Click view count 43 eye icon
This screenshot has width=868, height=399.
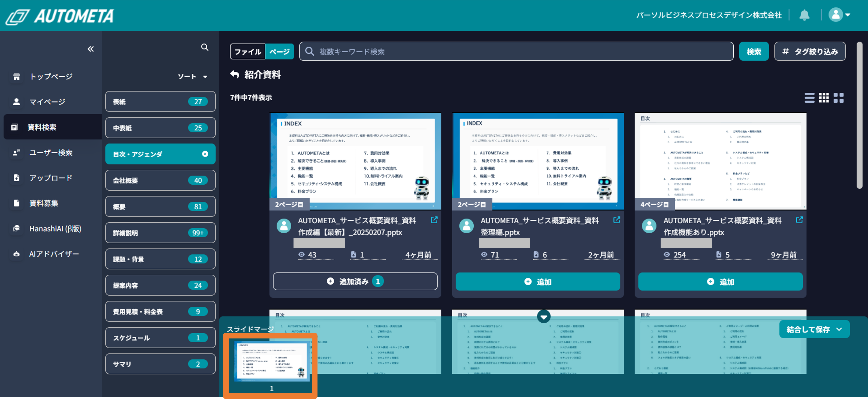pyautogui.click(x=302, y=255)
